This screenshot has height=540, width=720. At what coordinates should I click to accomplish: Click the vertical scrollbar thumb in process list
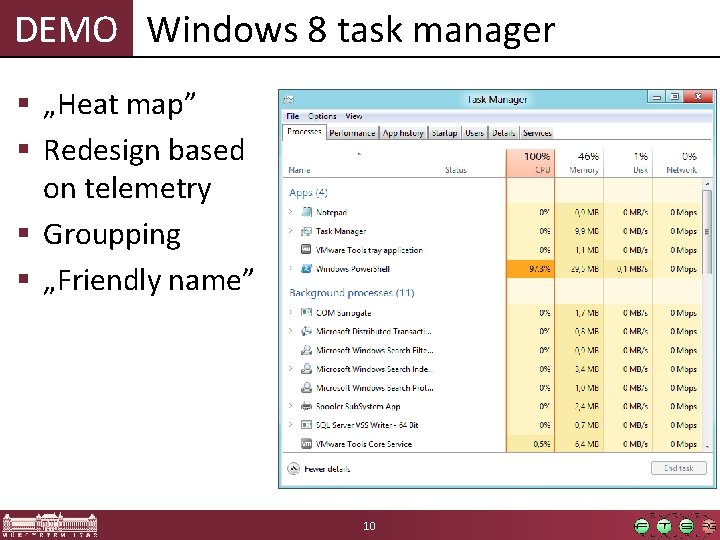[x=707, y=231]
